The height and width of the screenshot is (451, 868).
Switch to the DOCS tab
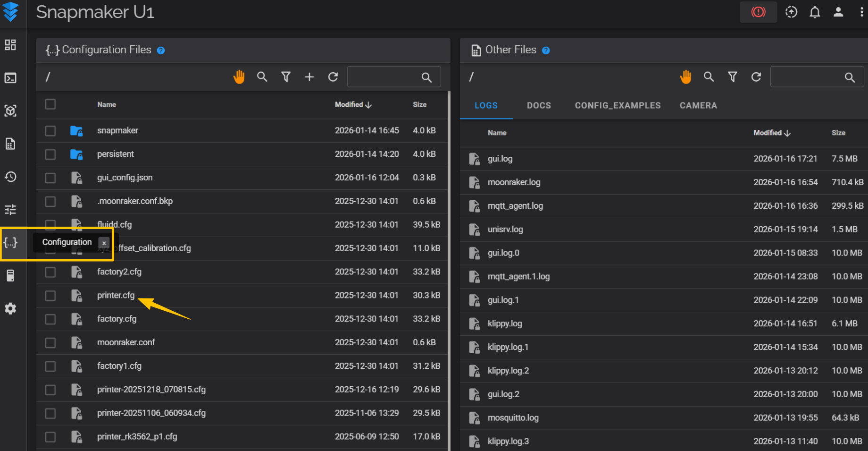tap(539, 106)
